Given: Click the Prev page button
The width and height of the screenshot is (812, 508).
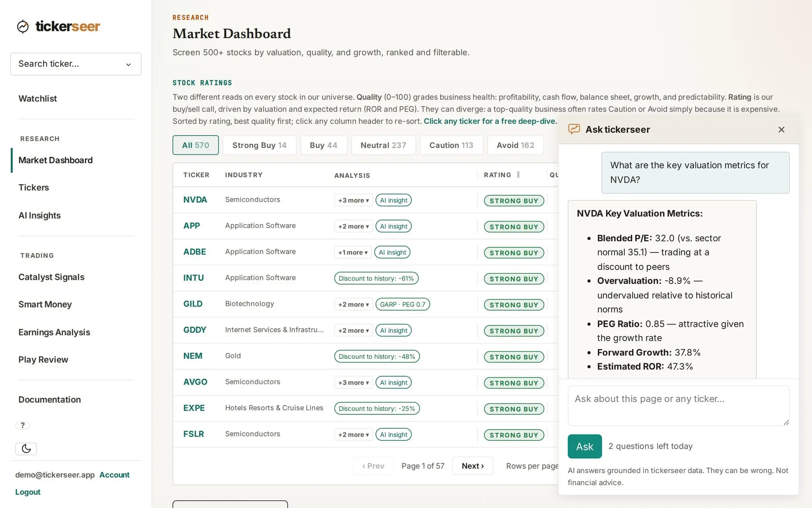Looking at the screenshot, I should click(373, 466).
